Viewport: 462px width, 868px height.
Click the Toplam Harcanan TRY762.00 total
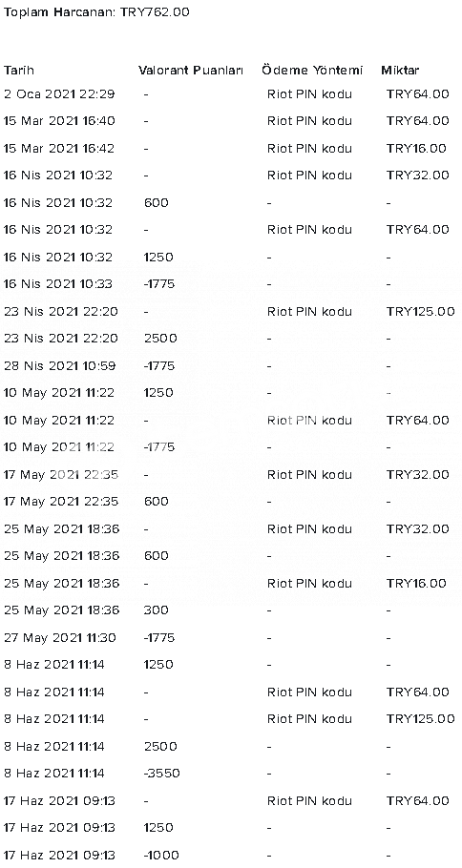pos(96,12)
